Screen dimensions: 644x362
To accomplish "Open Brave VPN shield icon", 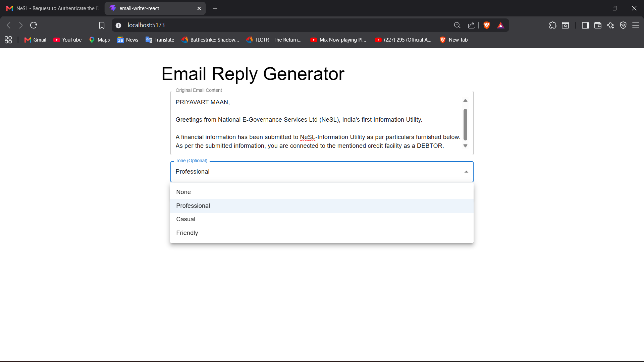I will (x=623, y=25).
